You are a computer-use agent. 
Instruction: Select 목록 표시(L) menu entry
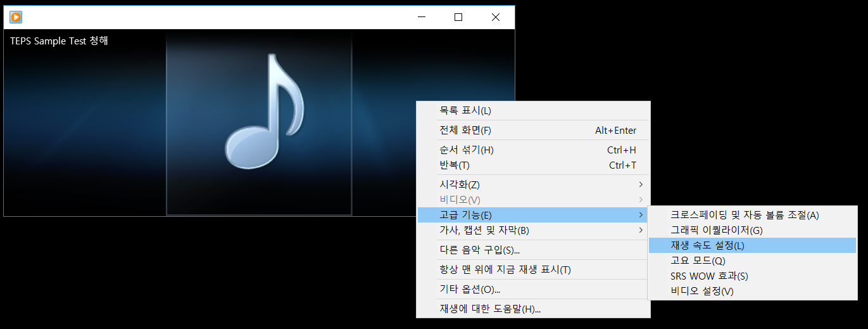[533, 111]
